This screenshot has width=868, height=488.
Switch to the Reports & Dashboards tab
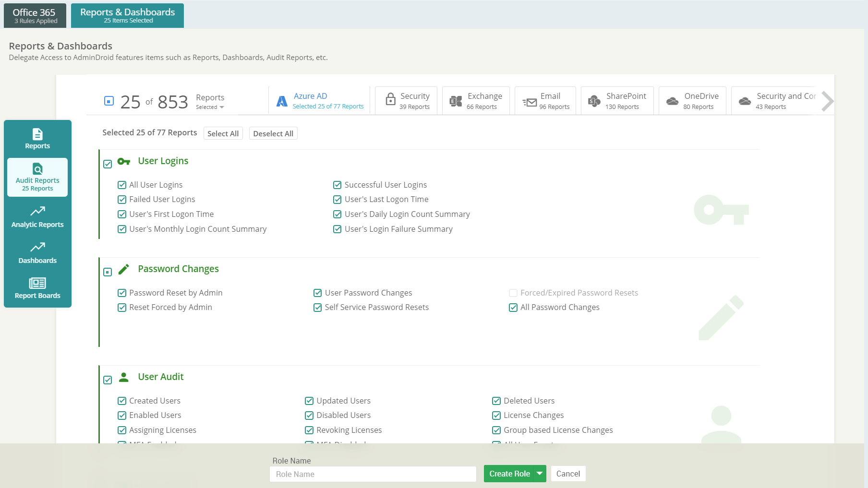(x=127, y=15)
